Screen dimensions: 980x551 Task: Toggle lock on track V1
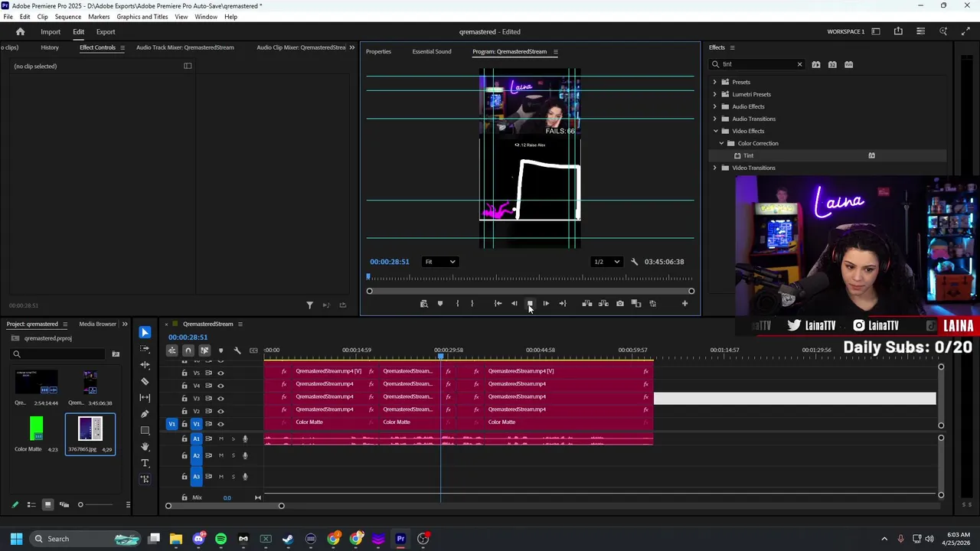click(184, 424)
